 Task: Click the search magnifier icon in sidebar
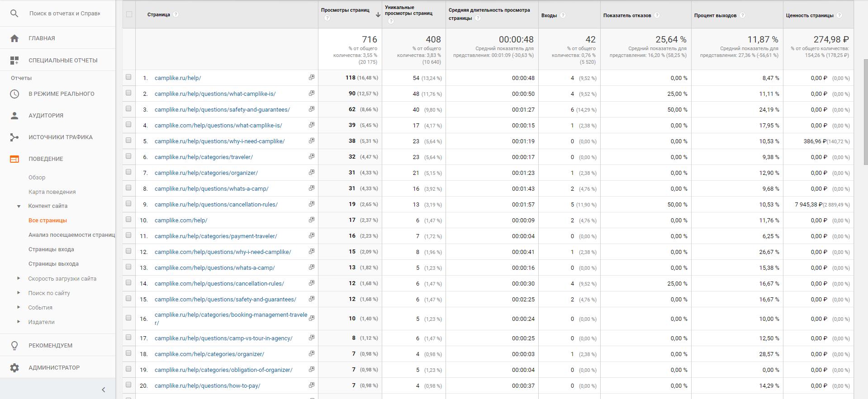click(x=14, y=14)
